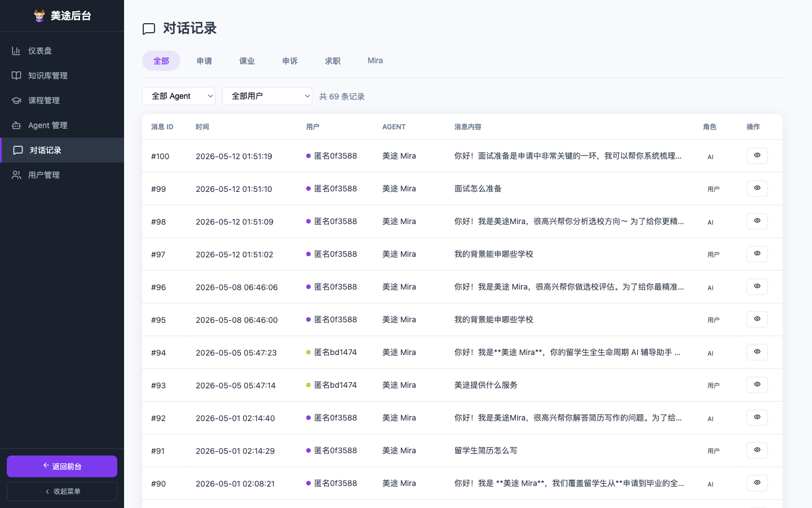Image resolution: width=812 pixels, height=508 pixels.
Task: Click the 用户管理 people icon
Action: point(16,175)
